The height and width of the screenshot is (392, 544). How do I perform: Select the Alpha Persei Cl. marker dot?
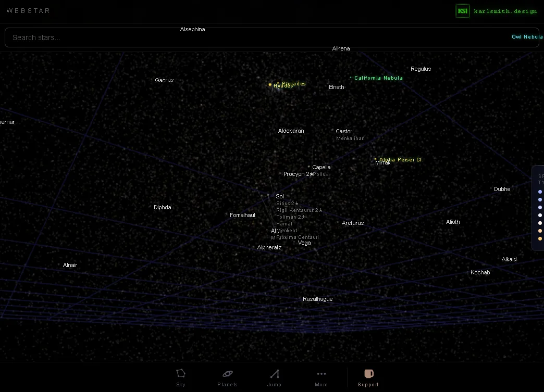375,159
